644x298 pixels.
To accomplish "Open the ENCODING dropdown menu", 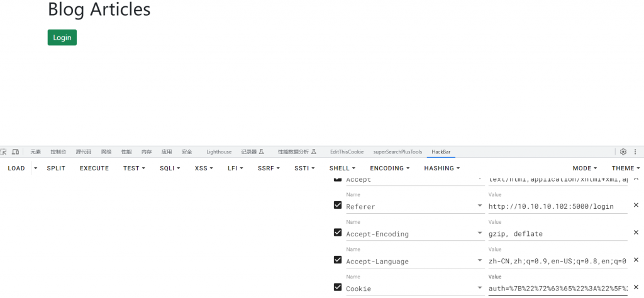I will tap(389, 168).
